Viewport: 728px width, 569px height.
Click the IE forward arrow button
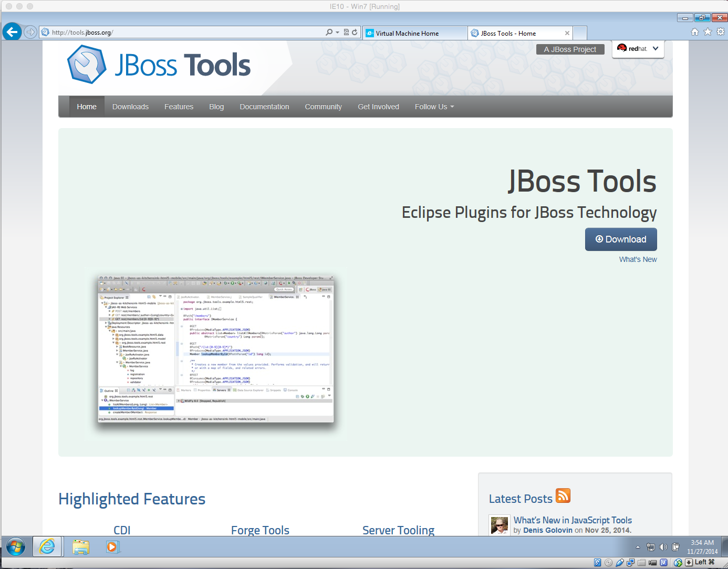[30, 32]
